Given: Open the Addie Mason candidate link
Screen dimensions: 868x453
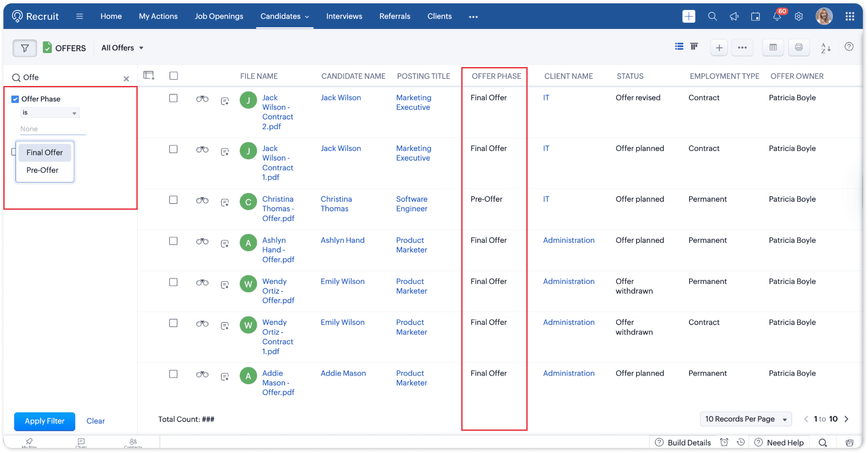Looking at the screenshot, I should [x=343, y=373].
